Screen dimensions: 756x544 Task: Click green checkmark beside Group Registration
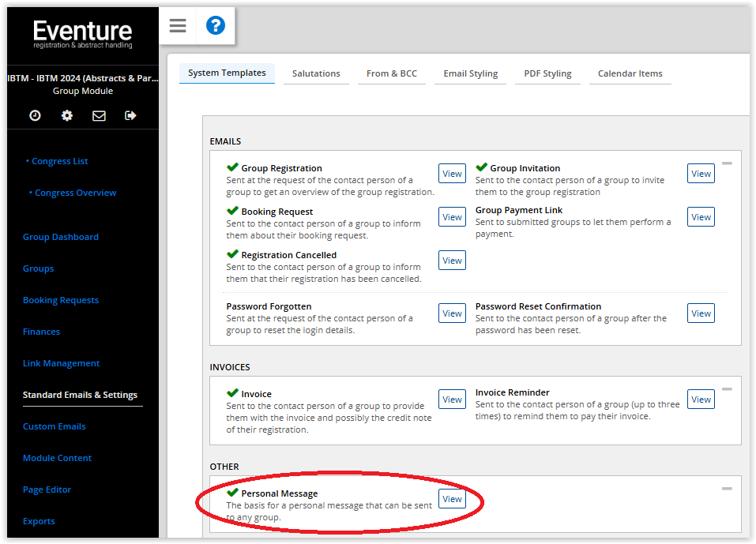point(232,167)
